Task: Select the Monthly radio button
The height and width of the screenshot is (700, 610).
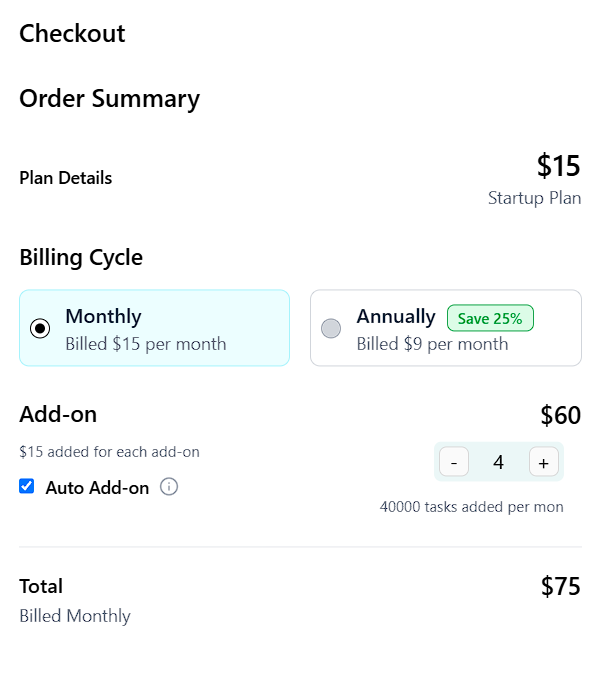Action: tap(40, 328)
